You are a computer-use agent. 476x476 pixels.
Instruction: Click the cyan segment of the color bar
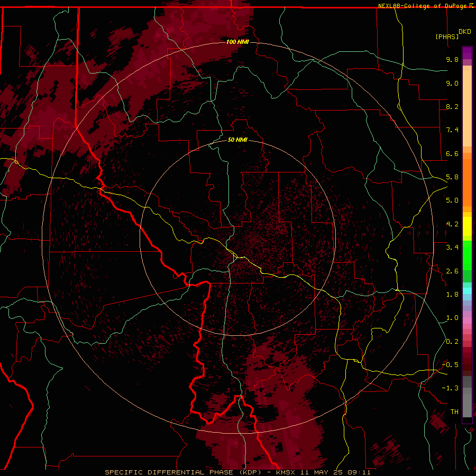point(467,291)
